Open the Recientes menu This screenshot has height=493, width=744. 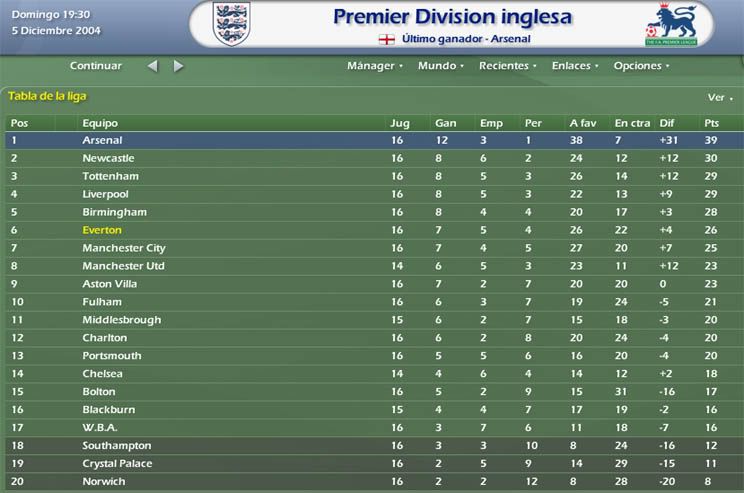(x=507, y=66)
